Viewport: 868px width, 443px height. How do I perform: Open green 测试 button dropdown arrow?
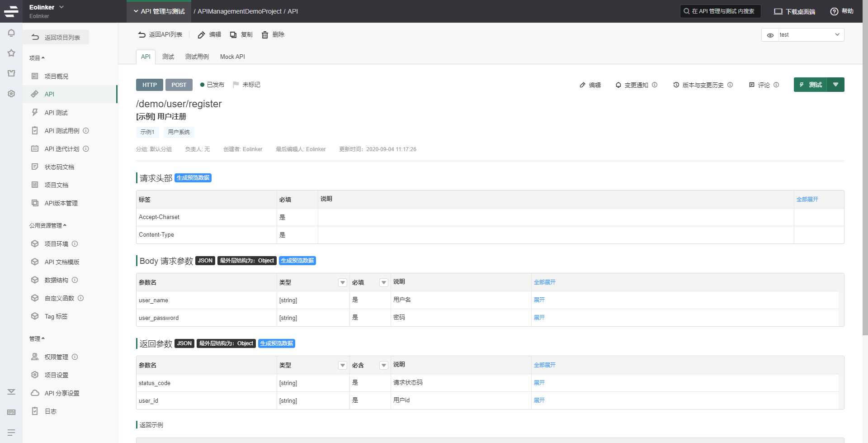(x=836, y=85)
